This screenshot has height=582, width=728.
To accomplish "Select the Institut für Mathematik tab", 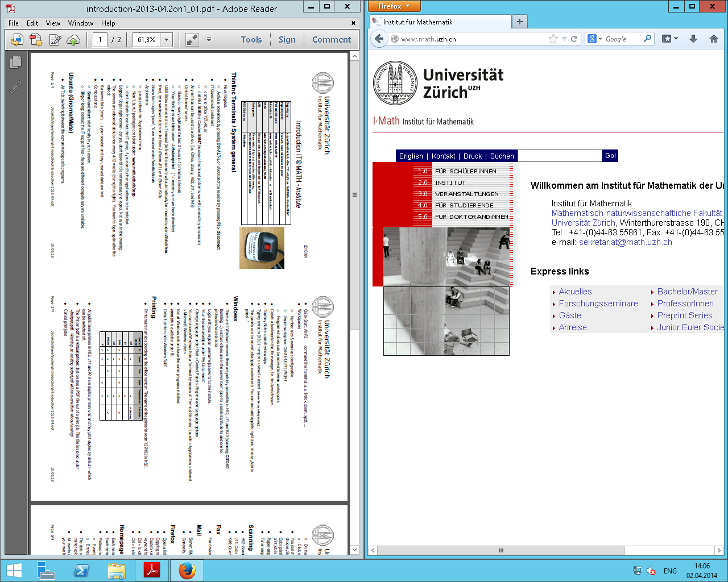I will coord(441,22).
